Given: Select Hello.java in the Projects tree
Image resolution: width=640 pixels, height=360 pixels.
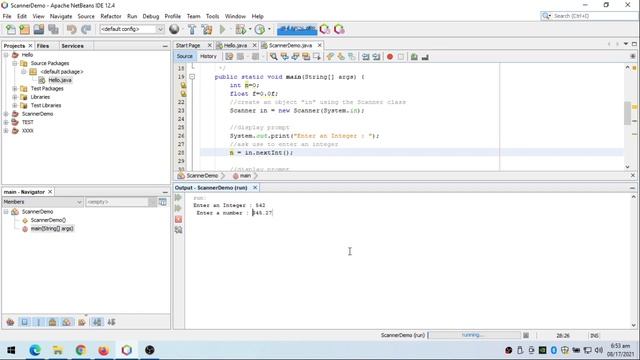Looking at the screenshot, I should point(60,80).
